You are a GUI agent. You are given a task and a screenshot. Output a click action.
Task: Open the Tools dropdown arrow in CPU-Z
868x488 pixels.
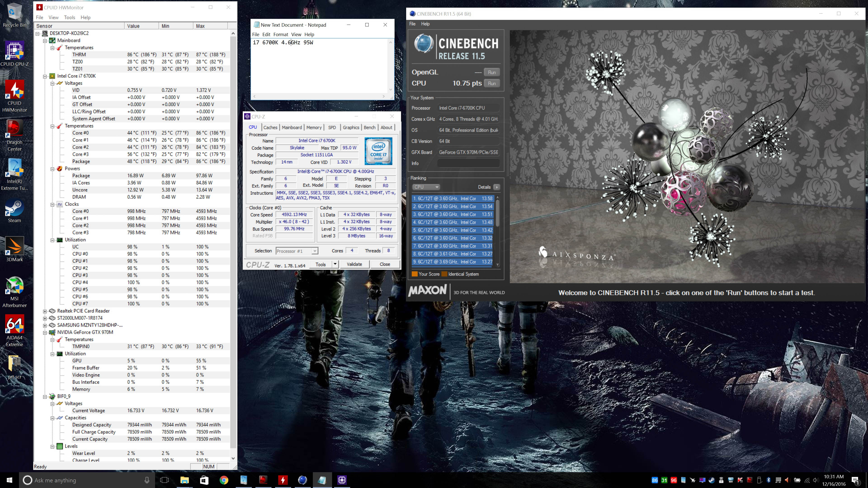tap(335, 264)
